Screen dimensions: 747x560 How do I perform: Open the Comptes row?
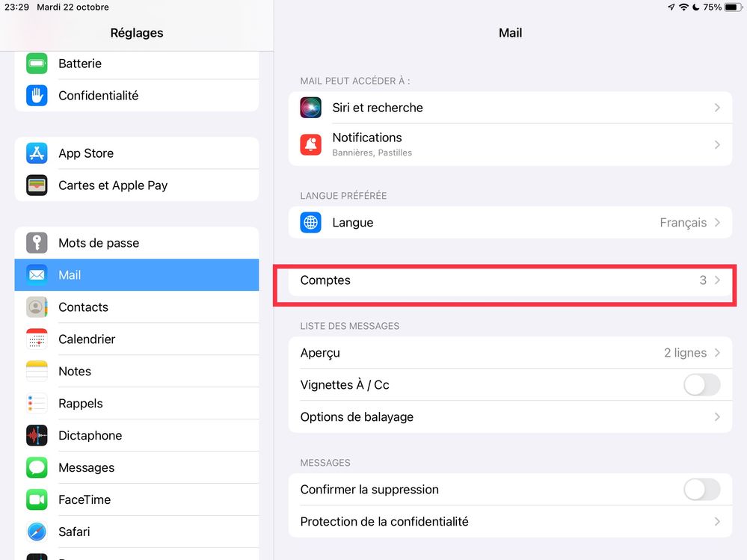[510, 280]
